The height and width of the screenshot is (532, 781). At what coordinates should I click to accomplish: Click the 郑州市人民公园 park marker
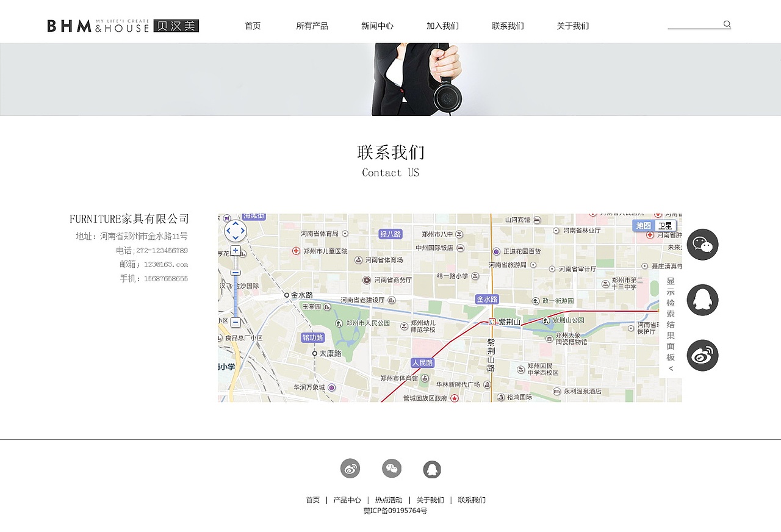point(339,323)
